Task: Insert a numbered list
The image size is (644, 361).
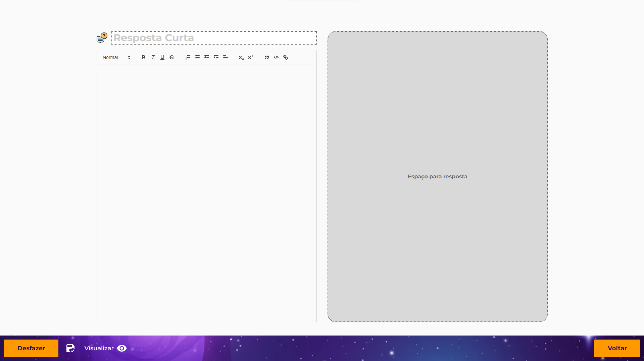Action: click(188, 57)
